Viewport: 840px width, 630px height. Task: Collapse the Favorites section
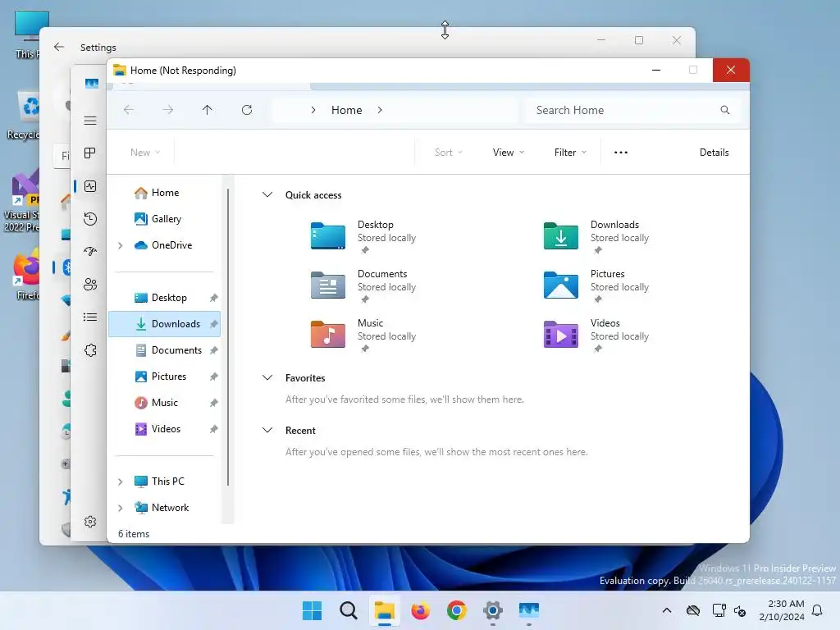[267, 377]
